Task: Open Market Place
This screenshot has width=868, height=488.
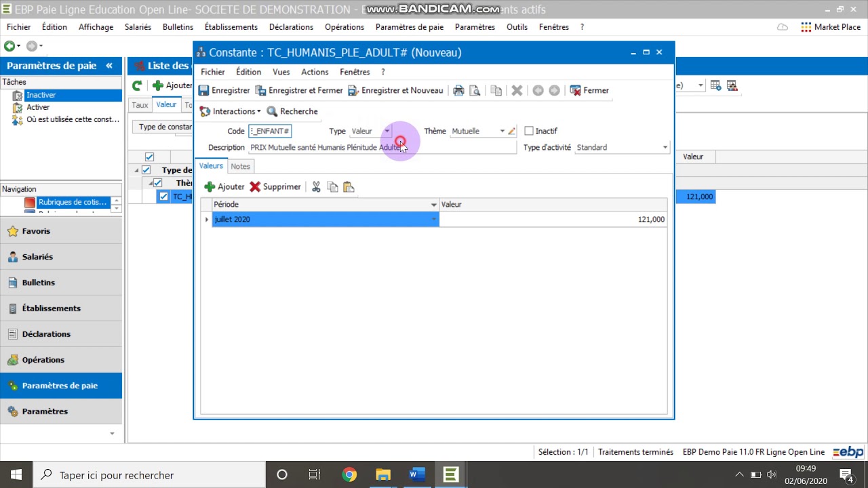Action: coord(831,27)
